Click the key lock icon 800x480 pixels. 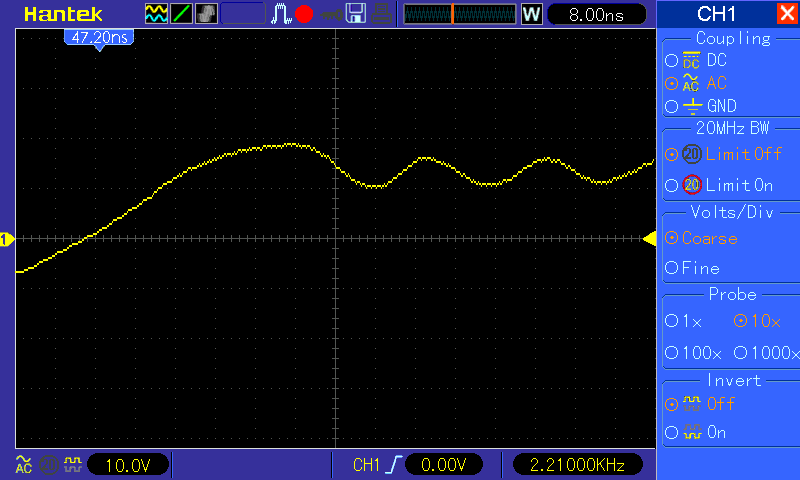coord(331,15)
